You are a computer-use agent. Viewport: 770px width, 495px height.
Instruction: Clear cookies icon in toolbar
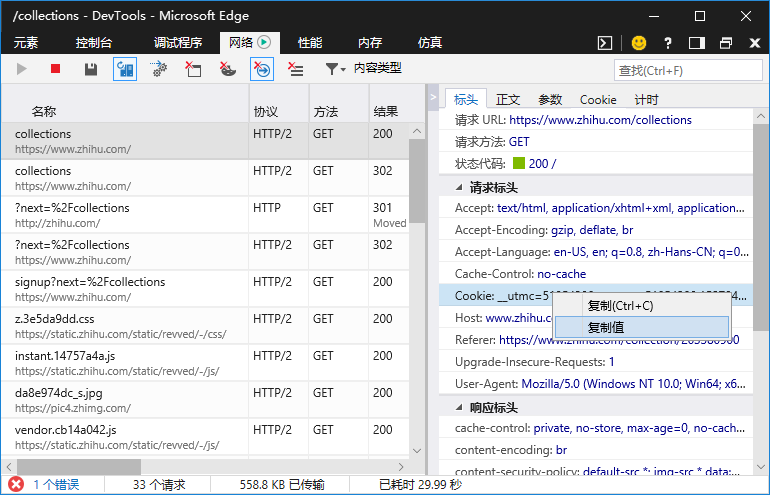point(227,69)
